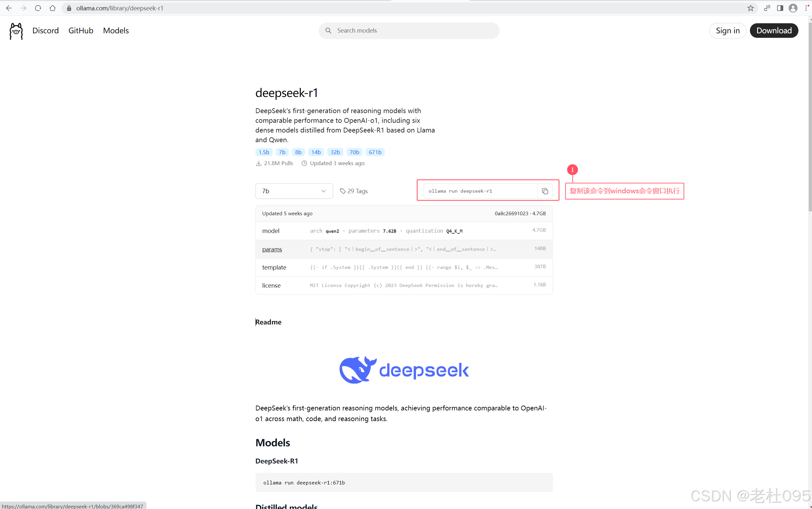Image resolution: width=812 pixels, height=509 pixels.
Task: Open the 7b model size dropdown
Action: [294, 191]
